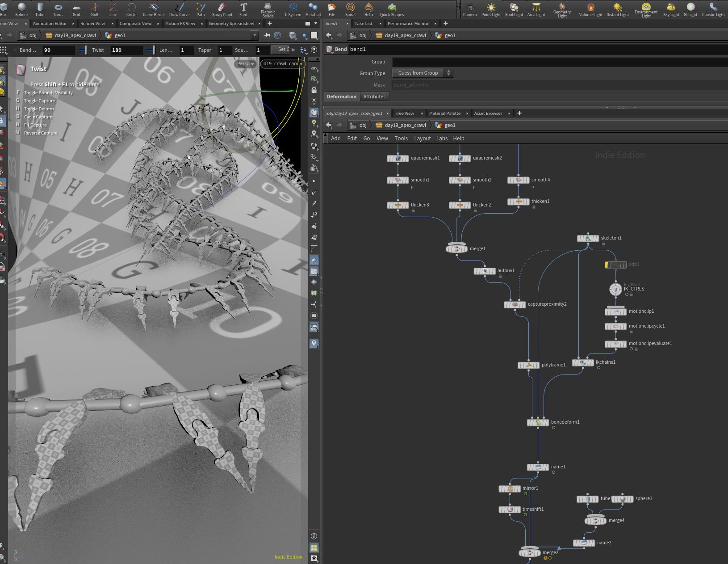Open Group Type dropdown
This screenshot has width=728, height=564.
pos(423,73)
